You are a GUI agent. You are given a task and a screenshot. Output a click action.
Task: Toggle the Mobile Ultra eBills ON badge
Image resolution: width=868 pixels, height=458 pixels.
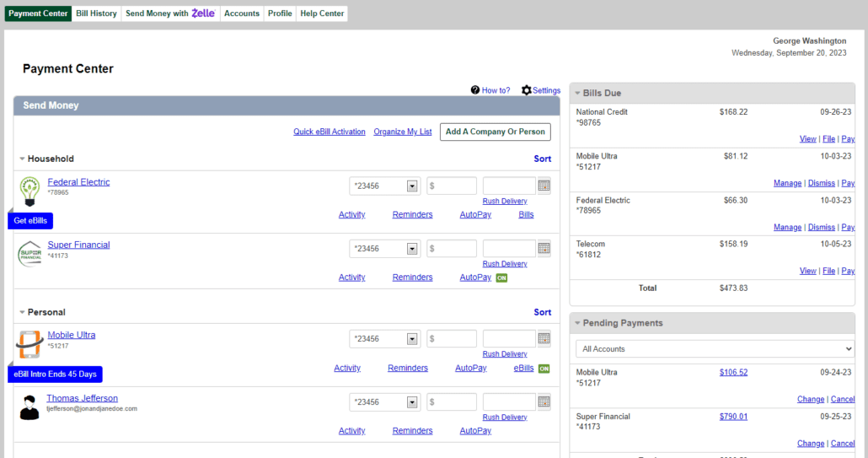pos(544,369)
